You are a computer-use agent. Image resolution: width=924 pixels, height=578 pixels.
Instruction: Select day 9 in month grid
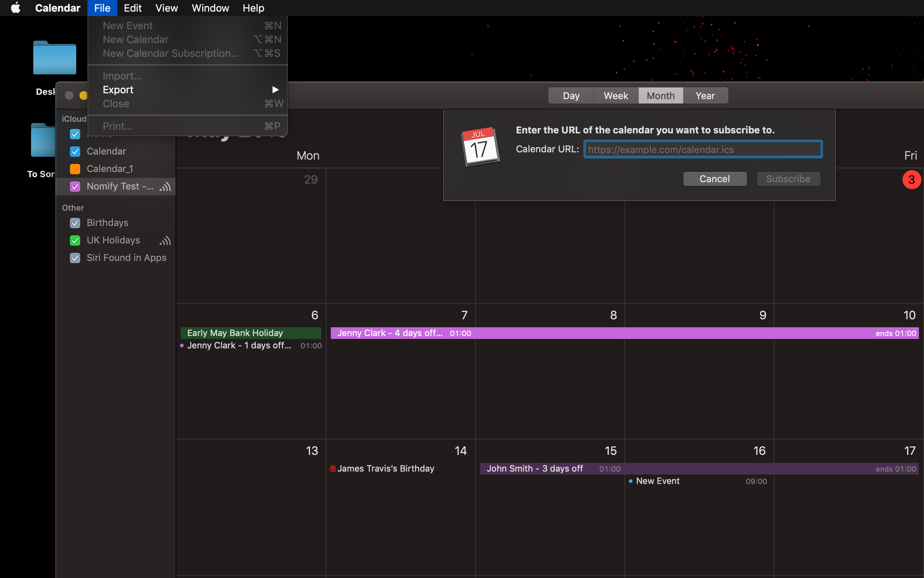click(762, 315)
